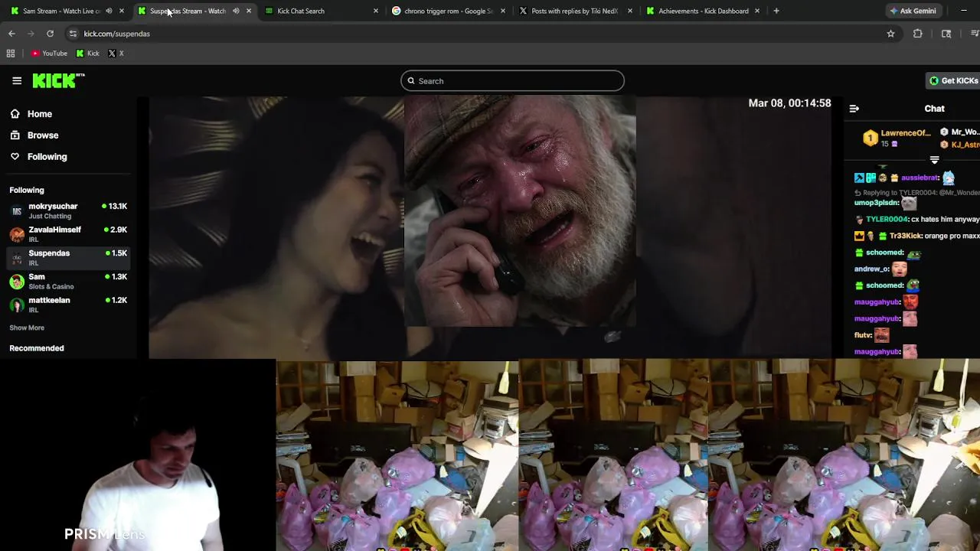Click umop3plsdn username in chat

tap(877, 203)
